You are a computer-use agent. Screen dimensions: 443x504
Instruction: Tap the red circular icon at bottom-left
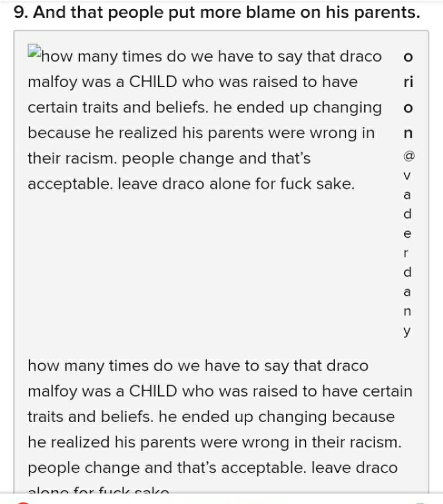(22, 502)
